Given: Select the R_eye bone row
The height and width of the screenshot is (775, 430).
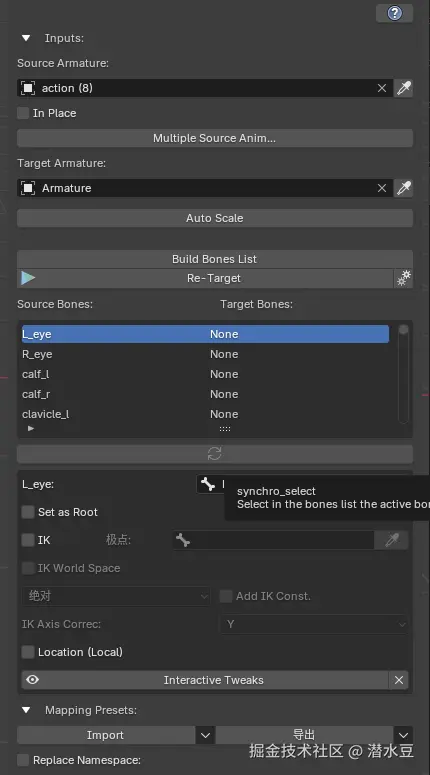Looking at the screenshot, I should point(205,354).
